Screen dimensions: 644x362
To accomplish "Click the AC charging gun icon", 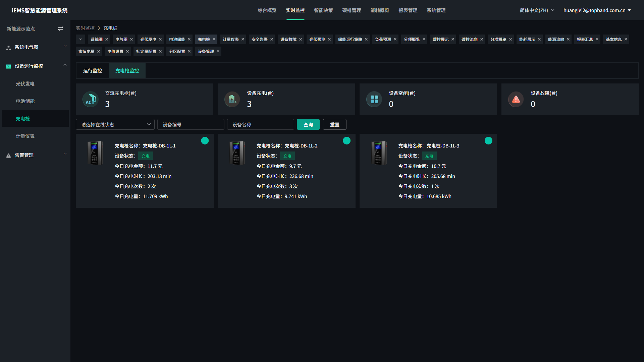I will (x=91, y=99).
